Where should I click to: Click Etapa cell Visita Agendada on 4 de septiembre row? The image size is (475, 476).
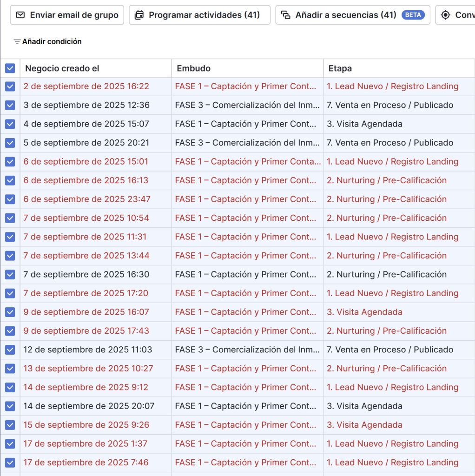(x=364, y=124)
